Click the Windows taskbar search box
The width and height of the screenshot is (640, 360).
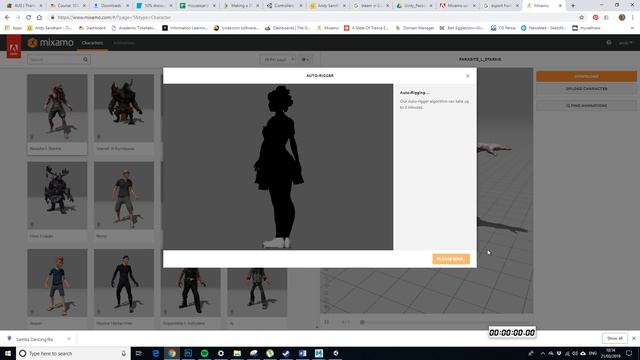pos(73,353)
